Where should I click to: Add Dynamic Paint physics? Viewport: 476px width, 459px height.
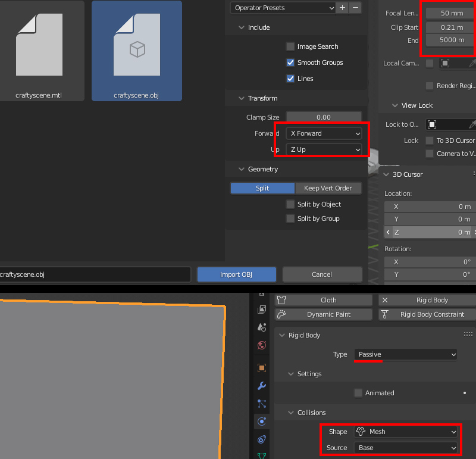(x=324, y=314)
